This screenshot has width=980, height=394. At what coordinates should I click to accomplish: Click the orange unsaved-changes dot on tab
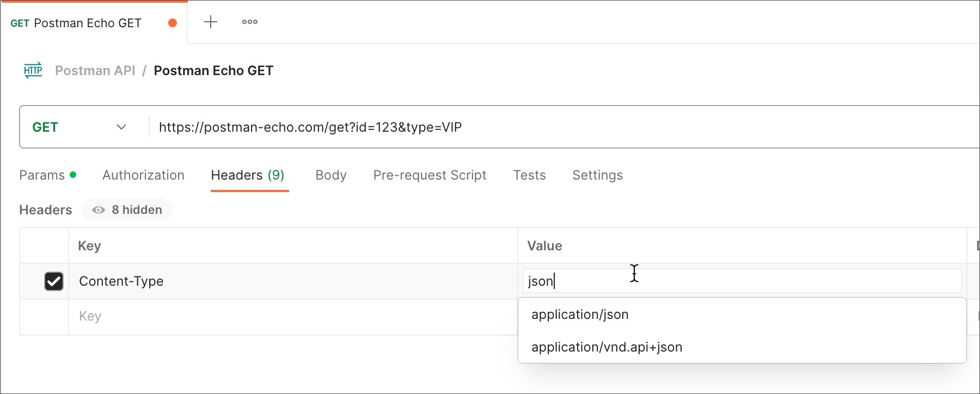pyautogui.click(x=173, y=23)
